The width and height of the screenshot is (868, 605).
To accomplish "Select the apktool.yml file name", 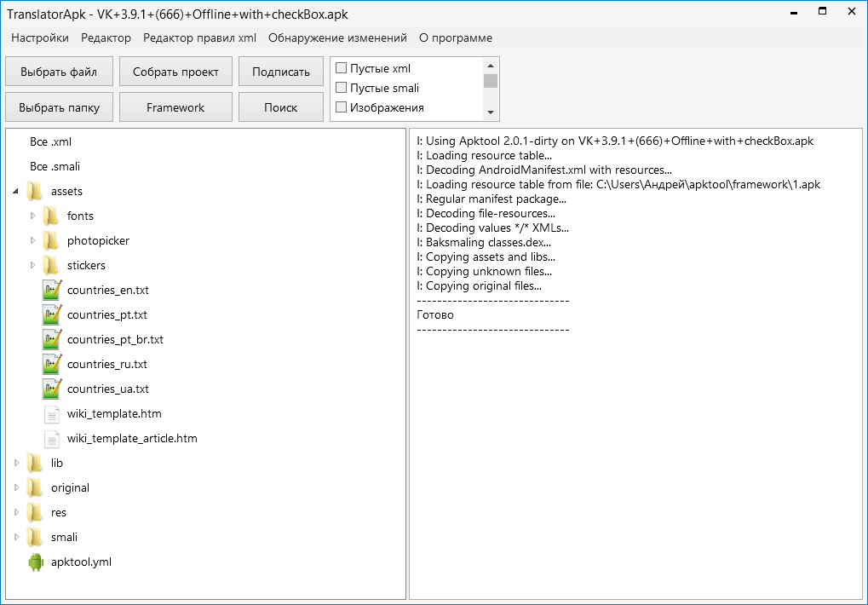I will [81, 562].
